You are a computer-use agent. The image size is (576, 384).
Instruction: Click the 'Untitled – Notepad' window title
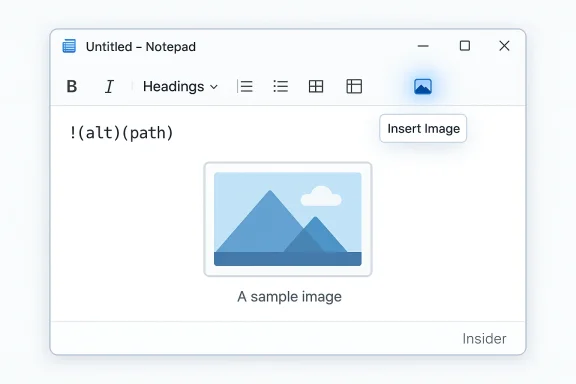[141, 47]
